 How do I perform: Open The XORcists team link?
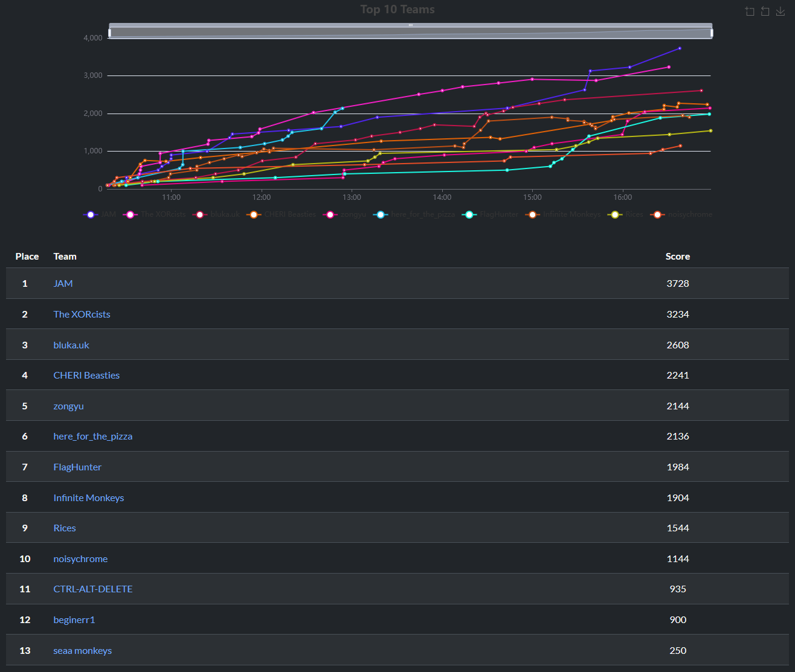tap(82, 314)
